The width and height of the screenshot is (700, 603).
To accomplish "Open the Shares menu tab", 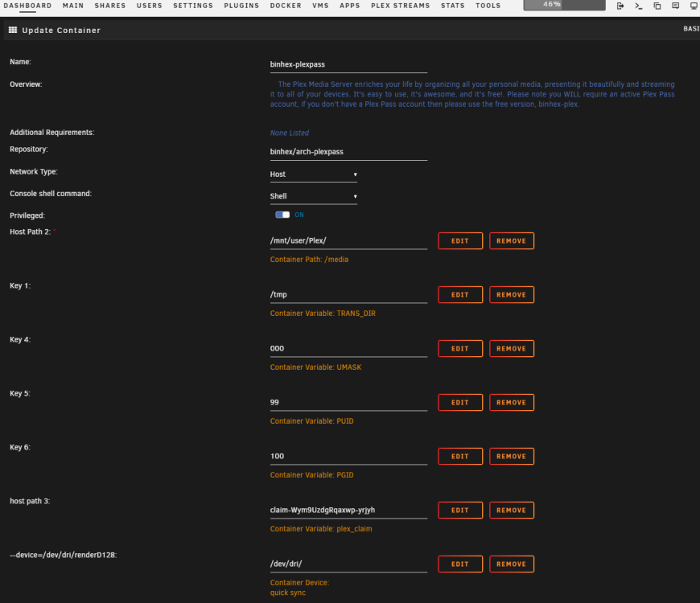I will [109, 6].
